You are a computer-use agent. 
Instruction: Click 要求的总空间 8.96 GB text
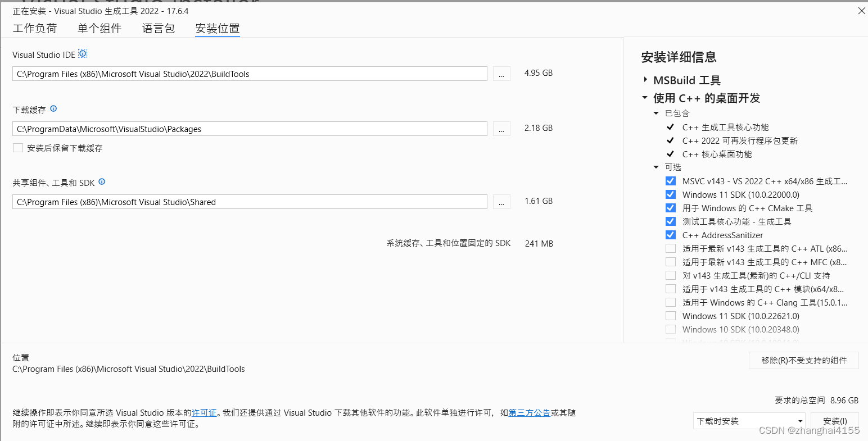[816, 401]
